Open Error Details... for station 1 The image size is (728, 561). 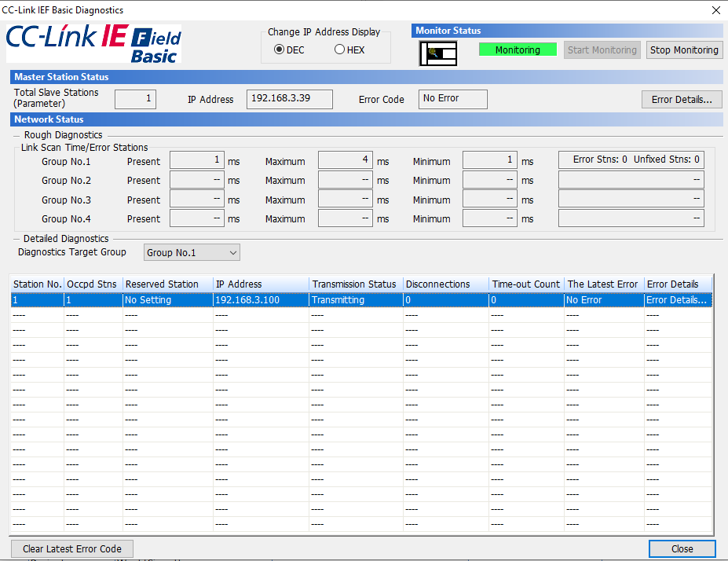(x=676, y=300)
